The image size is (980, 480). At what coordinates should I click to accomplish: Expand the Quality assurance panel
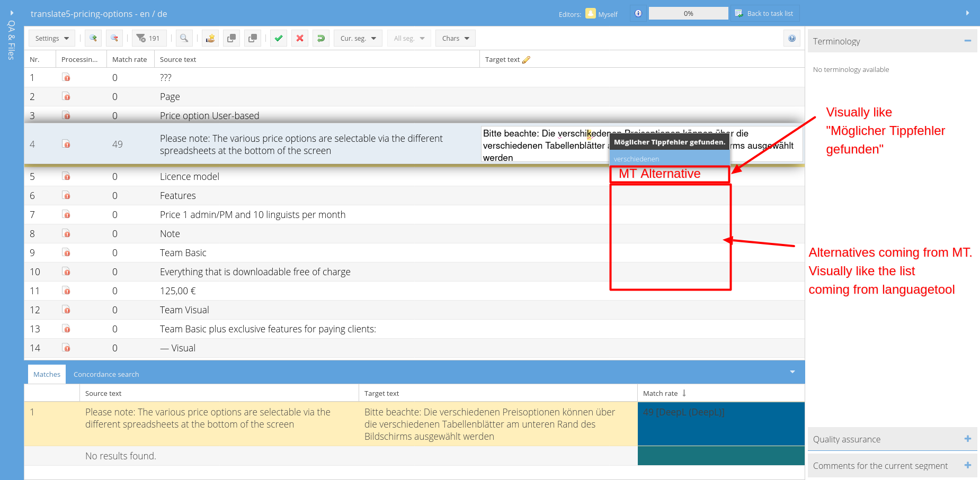[967, 439]
